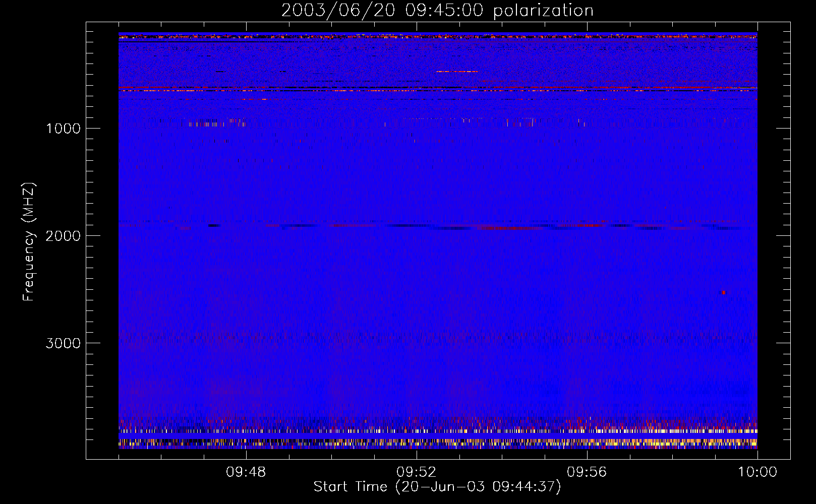Screen dimensions: 816x504
Task: Click the short orange streak near 09:53 at the top
Action: (x=457, y=72)
